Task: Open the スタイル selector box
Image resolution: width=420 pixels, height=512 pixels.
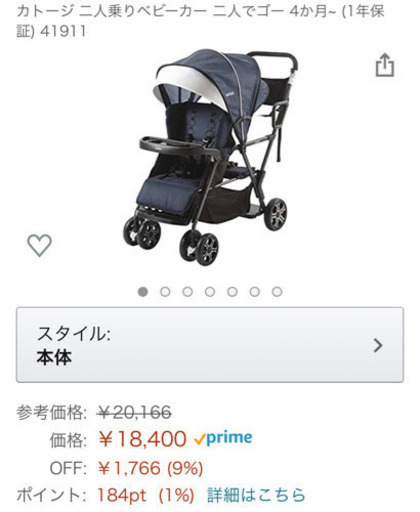Action: 210,345
